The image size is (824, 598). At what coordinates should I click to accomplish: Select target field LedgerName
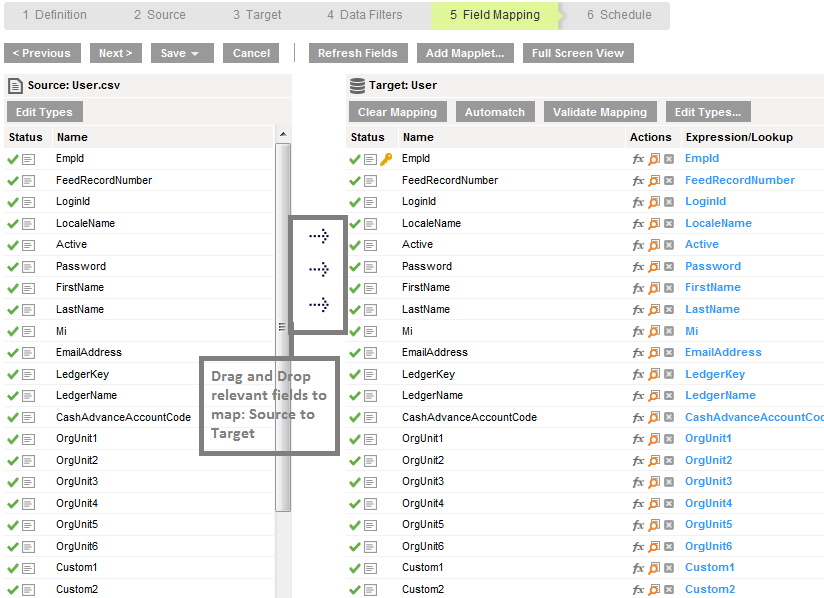432,396
